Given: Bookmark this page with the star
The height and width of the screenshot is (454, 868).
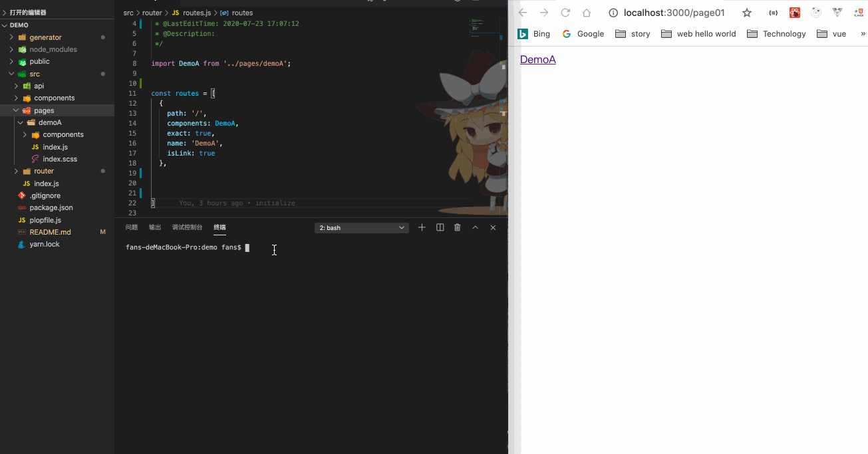Looking at the screenshot, I should click(x=747, y=13).
